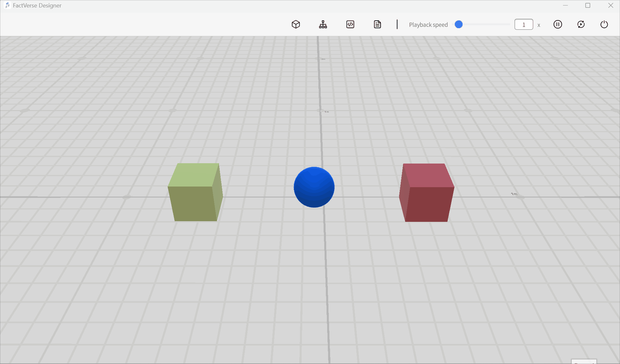Screen dimensions: 620x364
Task: Click the playback speed slider handle
Action: [x=458, y=24]
